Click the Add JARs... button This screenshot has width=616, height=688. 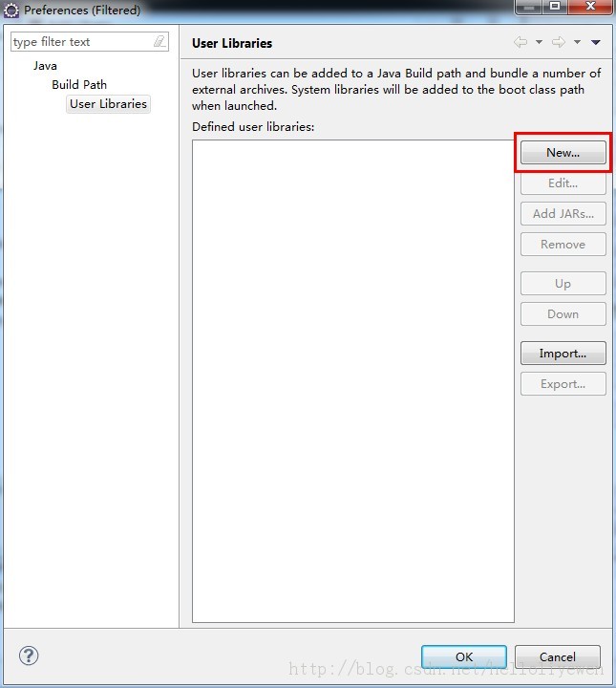pyautogui.click(x=563, y=214)
